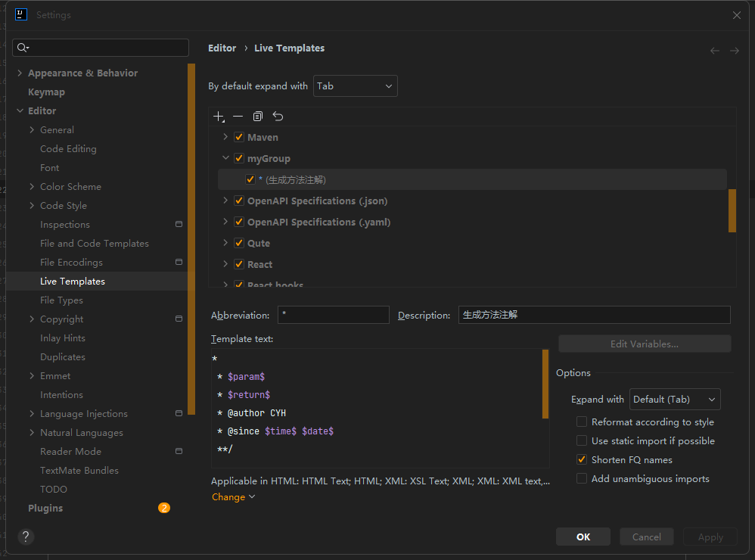Enable Reformat according to style

[x=581, y=422]
